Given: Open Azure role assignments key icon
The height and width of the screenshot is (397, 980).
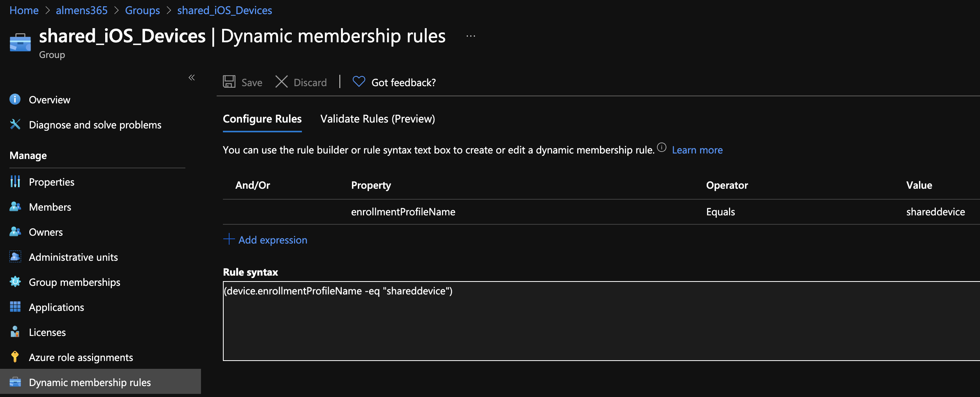Looking at the screenshot, I should tap(15, 357).
